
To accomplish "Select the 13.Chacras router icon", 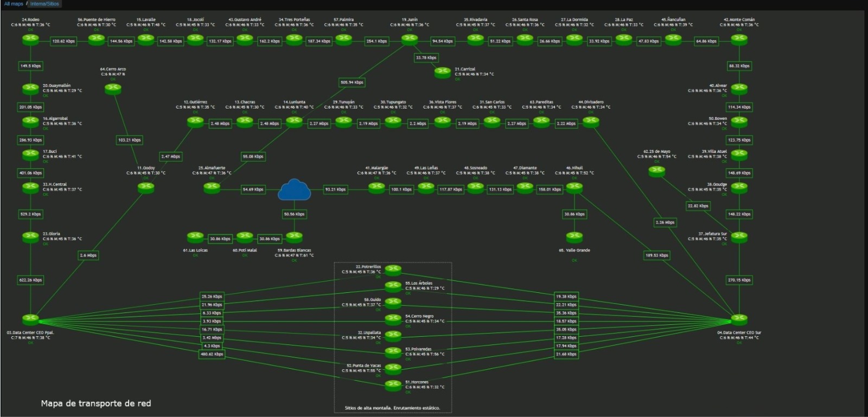I will (245, 122).
